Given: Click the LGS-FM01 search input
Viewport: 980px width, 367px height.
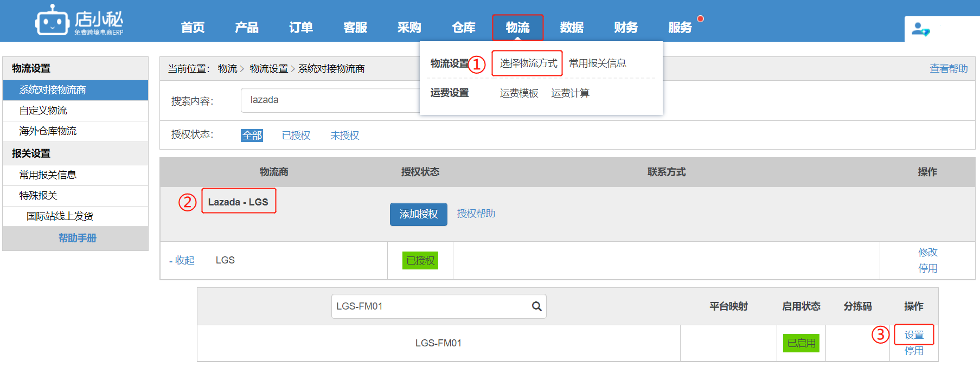Looking at the screenshot, I should [x=439, y=306].
